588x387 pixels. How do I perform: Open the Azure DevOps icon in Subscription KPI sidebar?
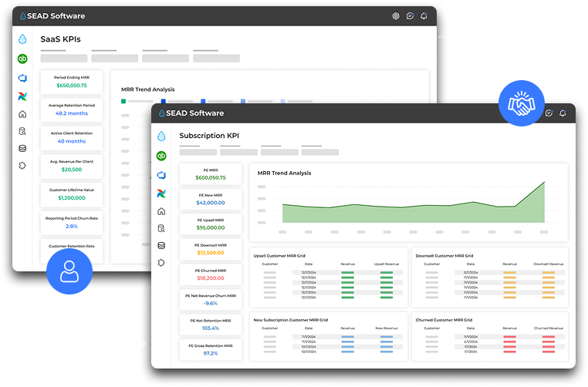point(161,175)
